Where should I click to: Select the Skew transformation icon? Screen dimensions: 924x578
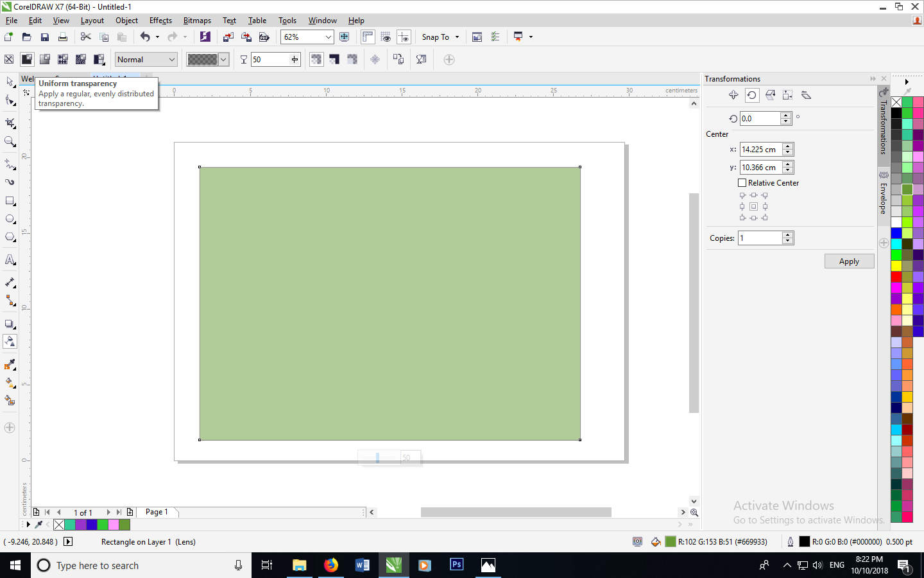click(x=807, y=95)
